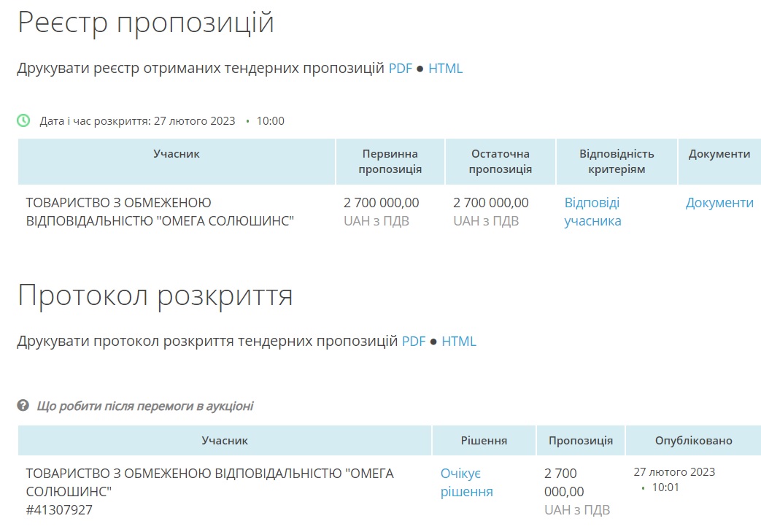
Task: Click published date 27 лютого 2023
Action: coord(674,472)
